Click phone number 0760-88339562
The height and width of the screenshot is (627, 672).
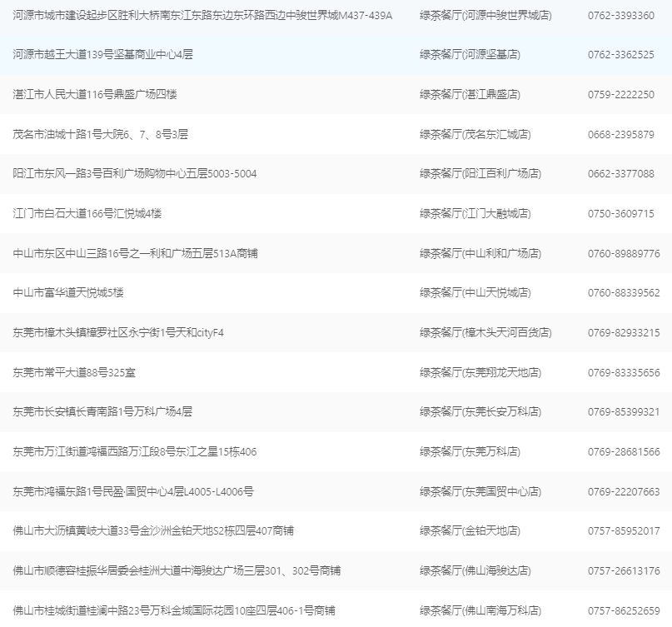(x=624, y=293)
